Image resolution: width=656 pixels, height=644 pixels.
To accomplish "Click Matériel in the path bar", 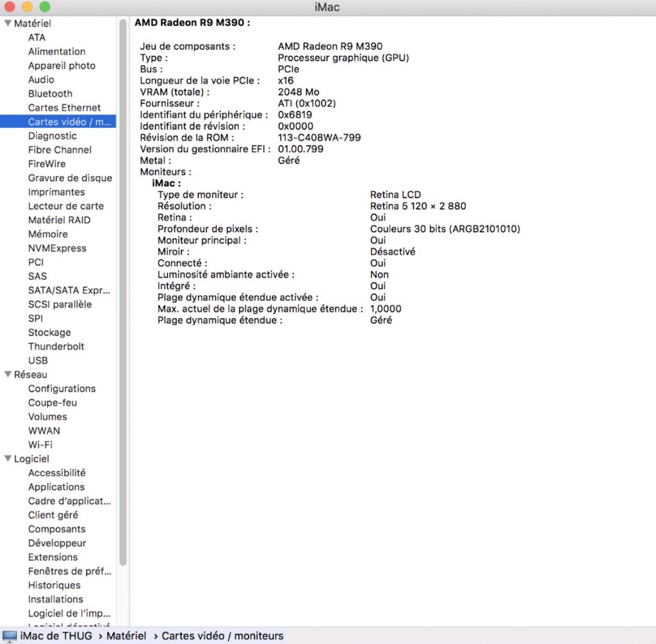I will point(126,636).
